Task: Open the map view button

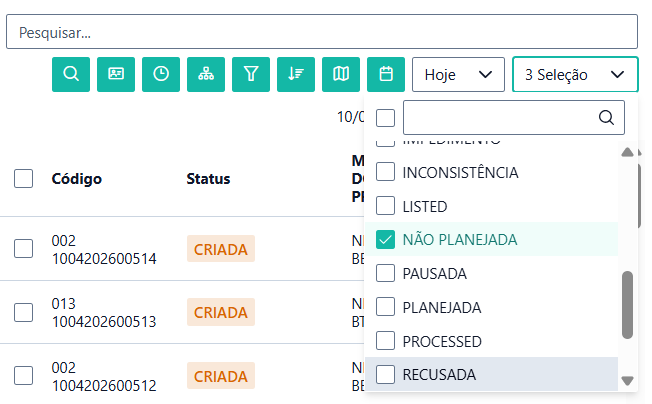Action: [x=341, y=74]
